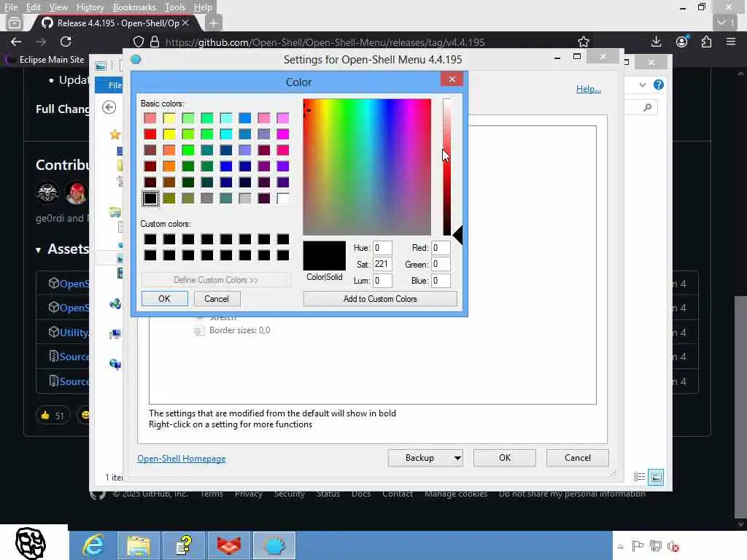Launch Internet Explorer from taskbar

(x=93, y=545)
